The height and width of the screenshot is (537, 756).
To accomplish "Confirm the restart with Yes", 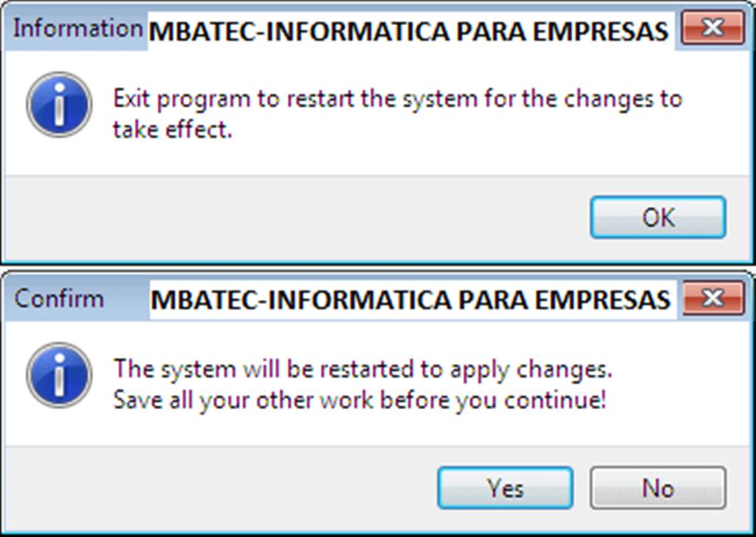I will pos(505,488).
